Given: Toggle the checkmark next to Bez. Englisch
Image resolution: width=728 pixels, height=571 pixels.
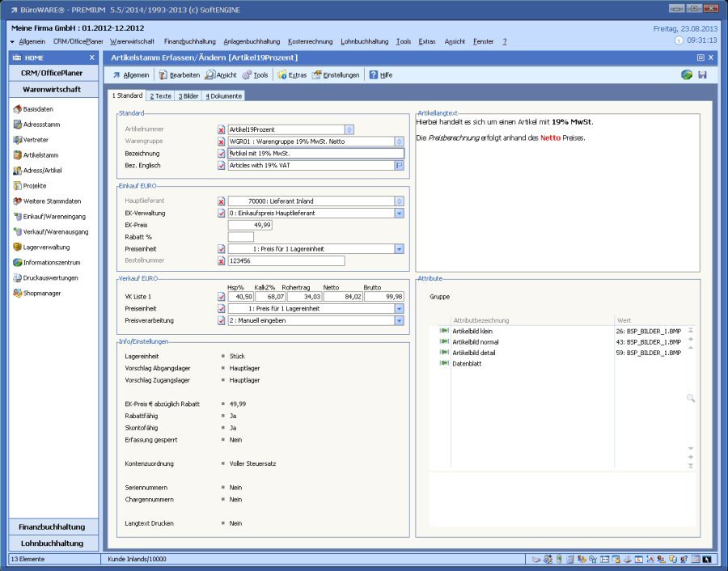Looking at the screenshot, I should tap(221, 165).
